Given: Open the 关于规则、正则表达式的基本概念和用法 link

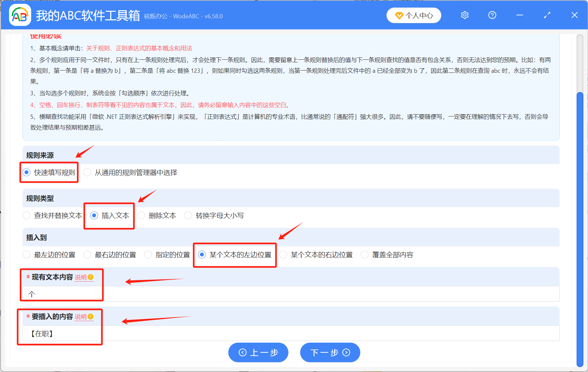Looking at the screenshot, I should (139, 48).
